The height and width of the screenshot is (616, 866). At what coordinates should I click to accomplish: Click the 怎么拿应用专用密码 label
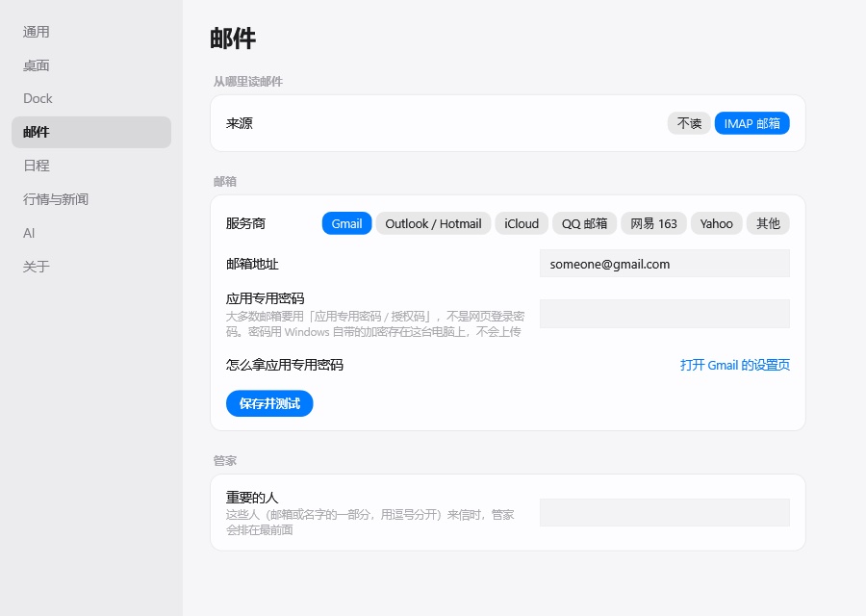point(285,365)
